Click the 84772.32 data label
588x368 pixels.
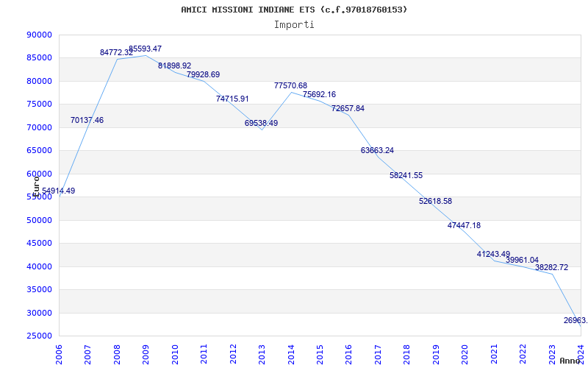[116, 52]
